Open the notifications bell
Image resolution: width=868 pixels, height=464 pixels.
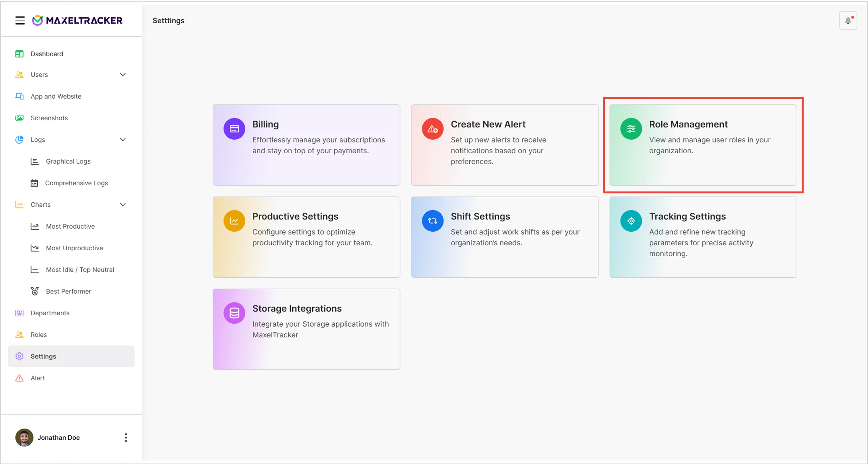(848, 21)
